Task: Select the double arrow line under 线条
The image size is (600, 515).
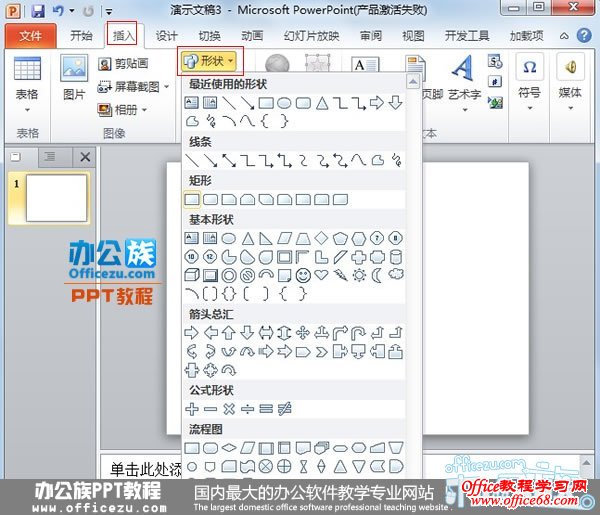Action: [x=229, y=161]
